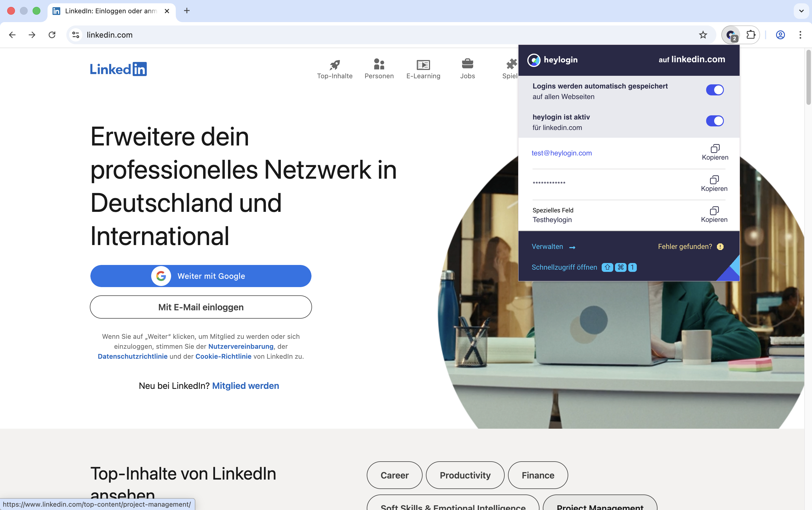812x510 pixels.
Task: Open the tab search dropdown arrow
Action: [x=801, y=11]
